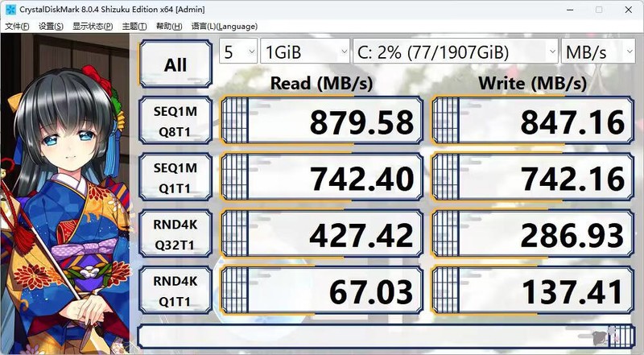Image resolution: width=644 pixels, height=355 pixels.
Task: Open the 设置(S) menu
Action: pyautogui.click(x=51, y=27)
